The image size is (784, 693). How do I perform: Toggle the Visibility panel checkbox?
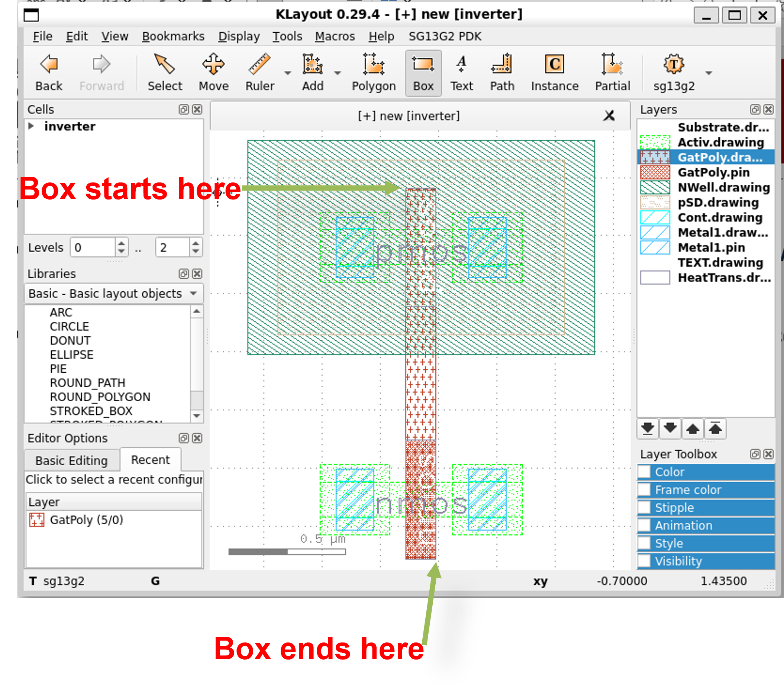(644, 561)
